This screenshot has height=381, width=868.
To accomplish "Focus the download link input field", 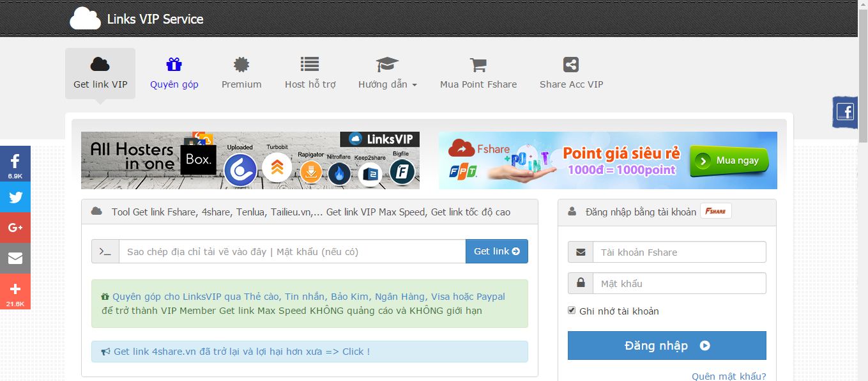I will coord(292,251).
